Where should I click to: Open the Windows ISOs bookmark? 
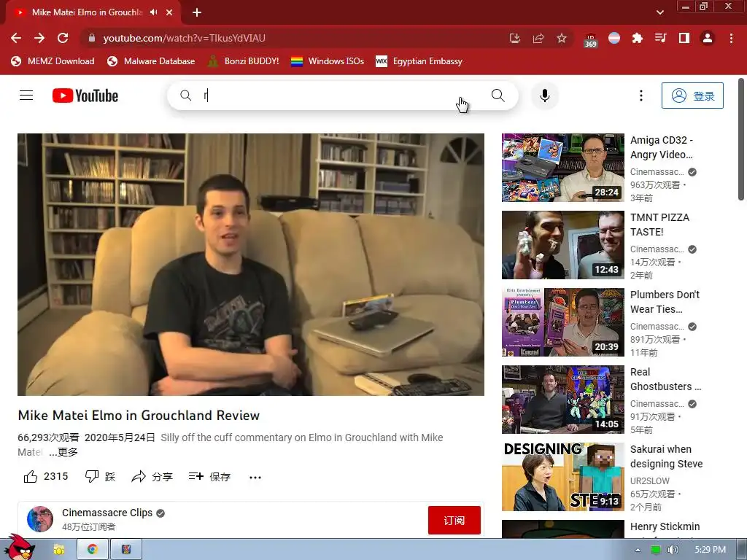pos(328,61)
